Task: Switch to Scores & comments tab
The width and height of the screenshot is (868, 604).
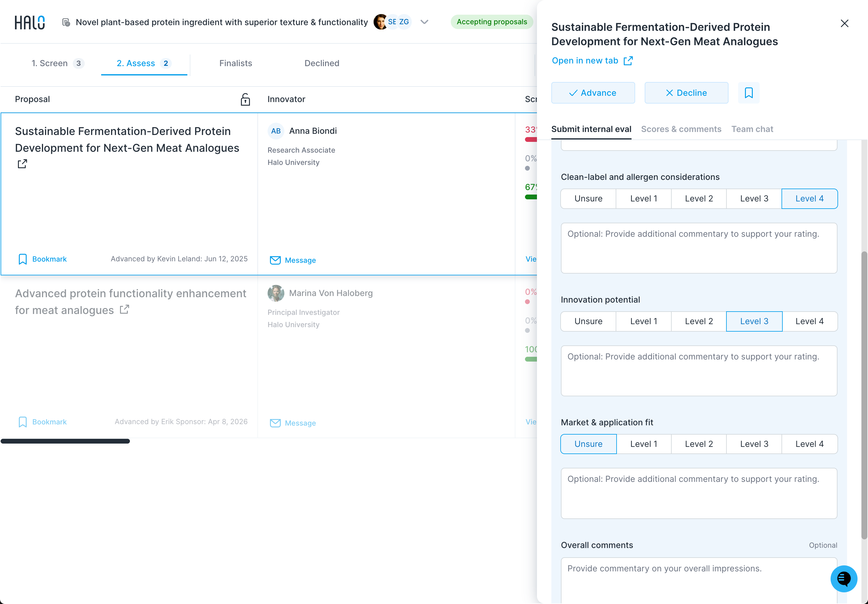Action: click(x=681, y=129)
